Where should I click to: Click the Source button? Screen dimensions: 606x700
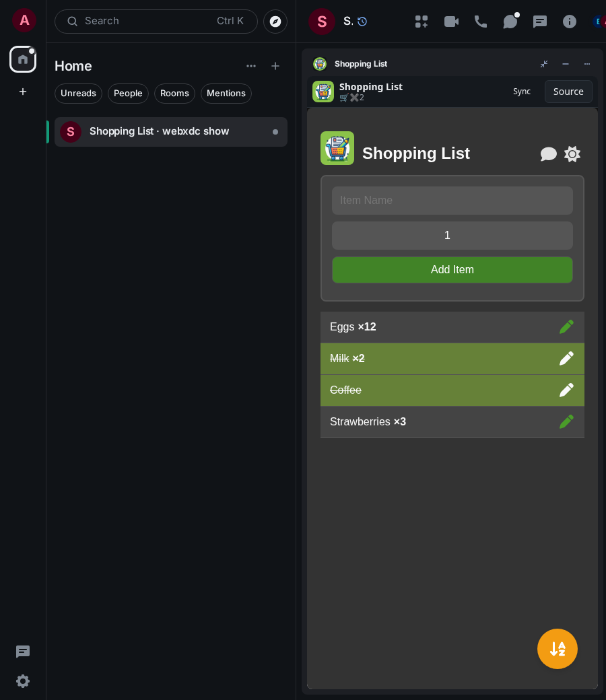pyautogui.click(x=568, y=92)
